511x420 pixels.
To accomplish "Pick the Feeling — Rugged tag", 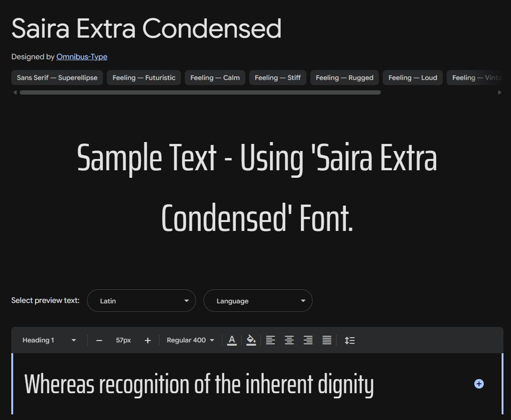I will click(345, 78).
